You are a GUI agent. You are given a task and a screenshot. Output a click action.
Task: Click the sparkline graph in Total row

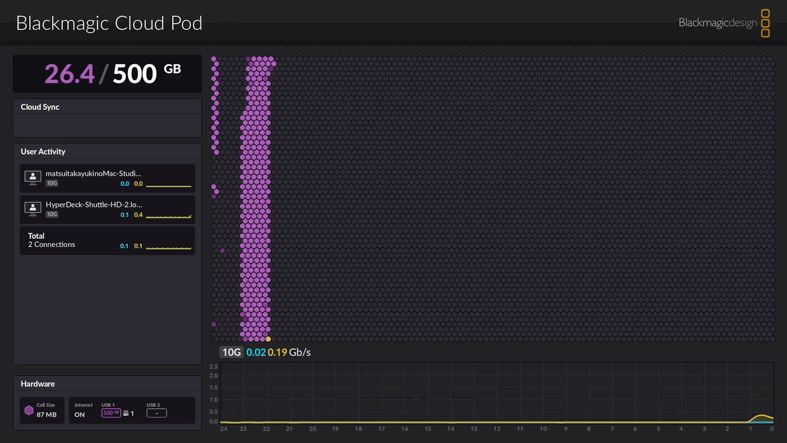pyautogui.click(x=169, y=246)
